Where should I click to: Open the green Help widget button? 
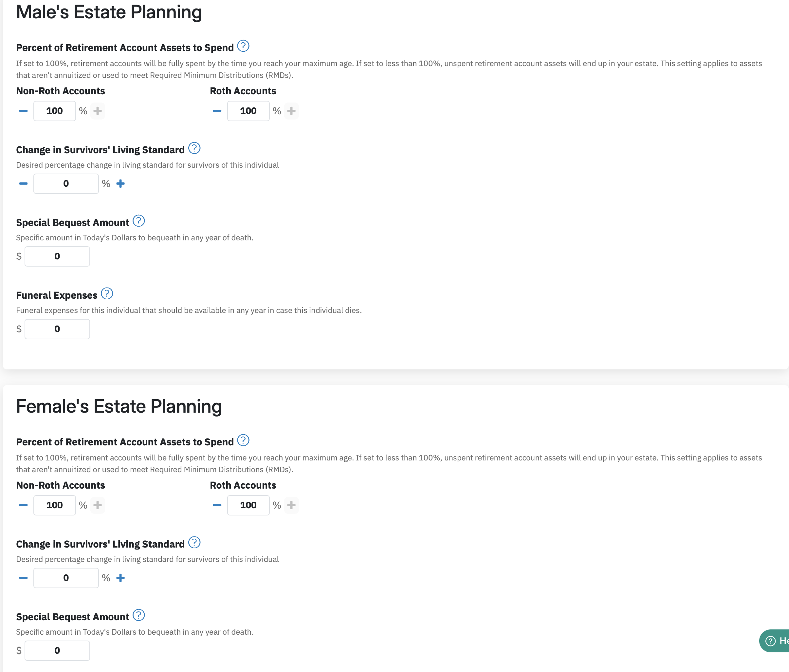point(774,641)
